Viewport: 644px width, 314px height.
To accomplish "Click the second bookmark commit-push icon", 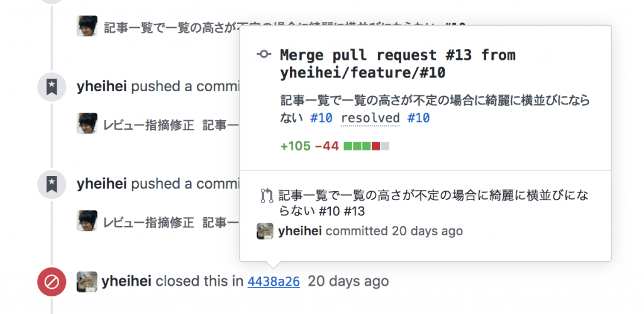I will 52,184.
